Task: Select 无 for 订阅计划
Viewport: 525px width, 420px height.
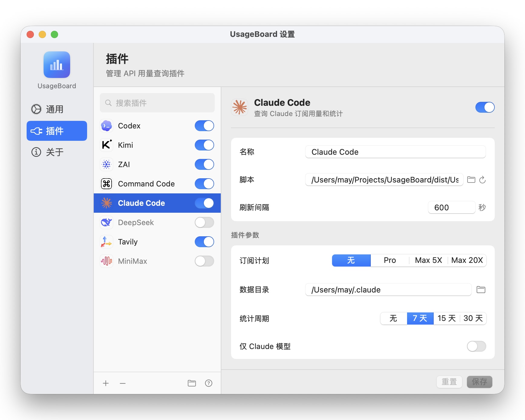Action: pyautogui.click(x=351, y=260)
